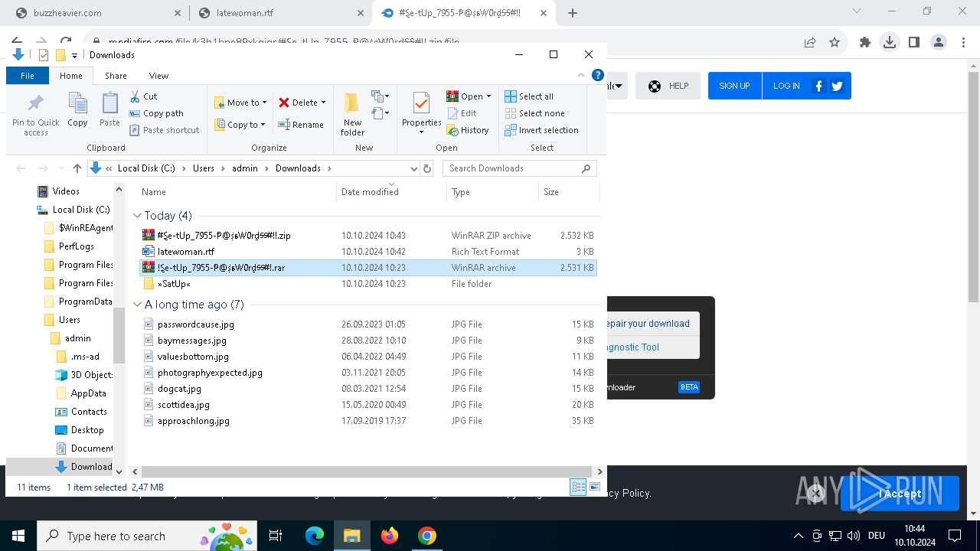Image resolution: width=980 pixels, height=551 pixels.
Task: Refresh the Downloads folder view
Action: click(427, 168)
